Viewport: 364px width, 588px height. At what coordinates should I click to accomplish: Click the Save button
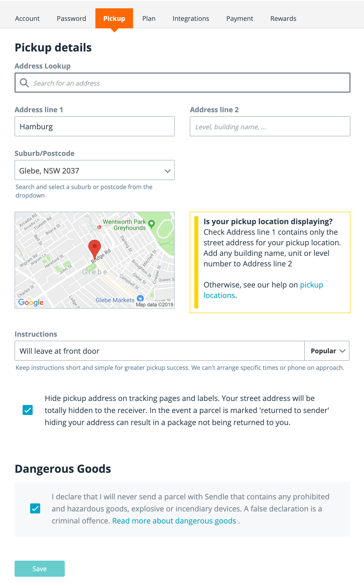pos(39,568)
